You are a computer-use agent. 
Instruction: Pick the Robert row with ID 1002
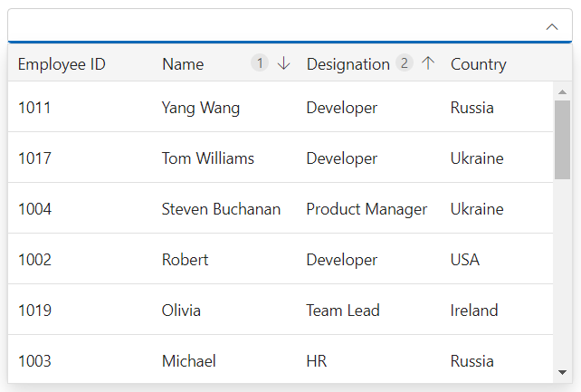[x=185, y=260]
